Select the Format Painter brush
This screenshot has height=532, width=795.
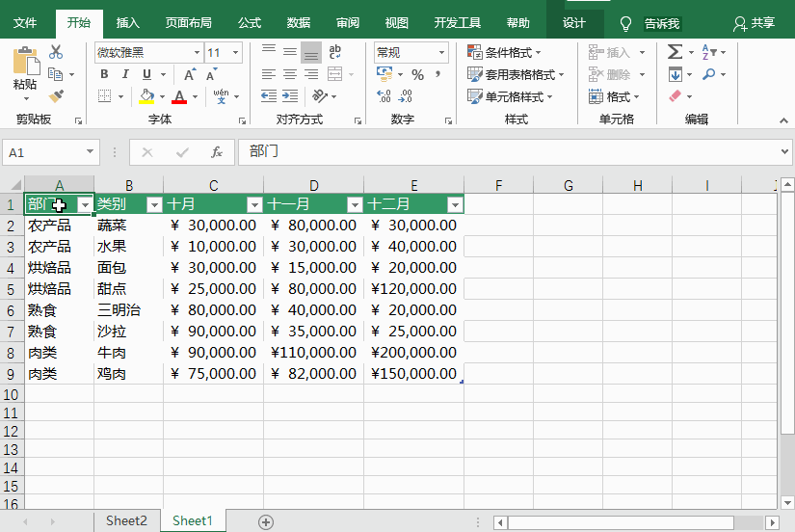(56, 95)
